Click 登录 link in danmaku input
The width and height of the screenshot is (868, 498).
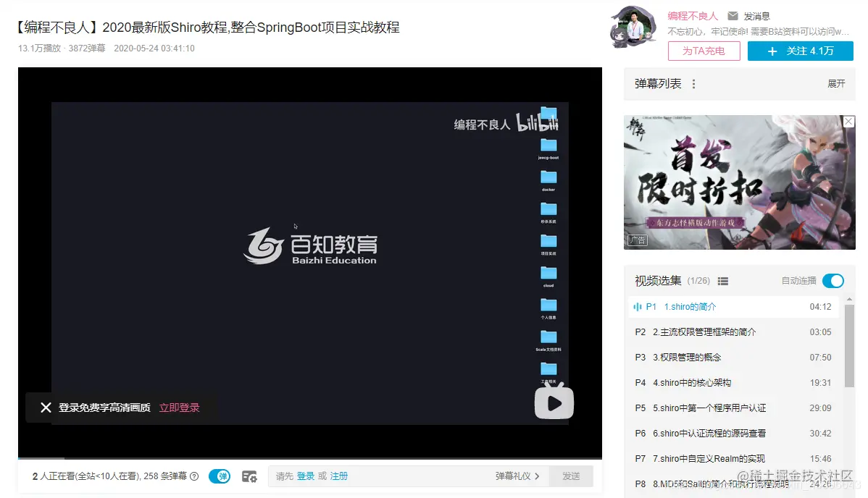[306, 476]
